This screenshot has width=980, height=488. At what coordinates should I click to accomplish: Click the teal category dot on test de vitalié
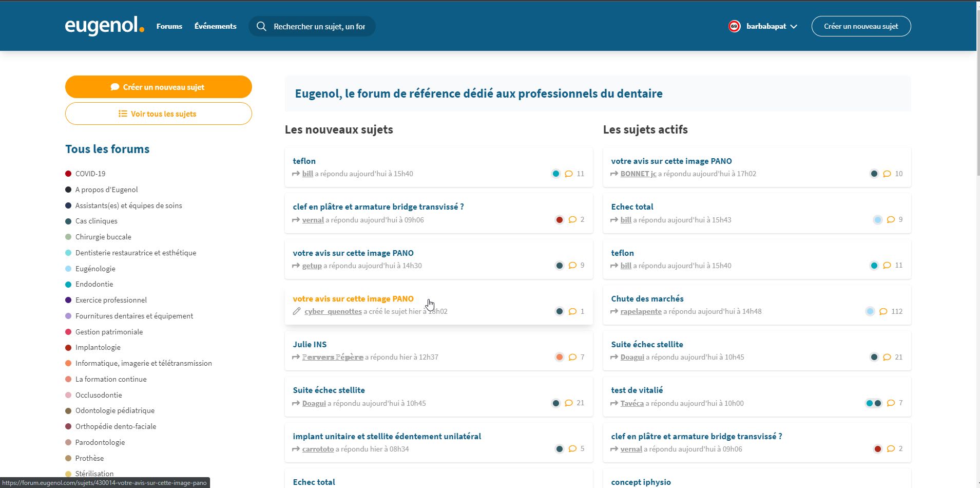[870, 403]
